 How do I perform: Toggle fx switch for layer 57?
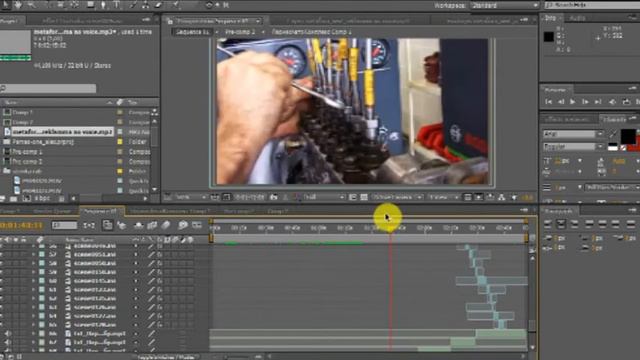coord(160,255)
